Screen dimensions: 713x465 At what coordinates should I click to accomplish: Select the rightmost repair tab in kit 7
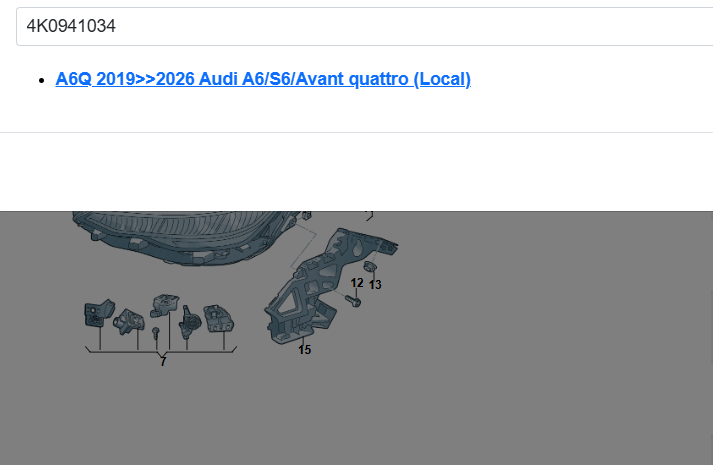[217, 318]
